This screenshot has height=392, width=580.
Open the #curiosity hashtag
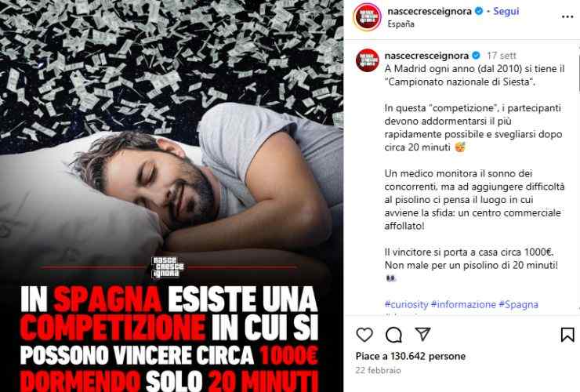(x=406, y=304)
